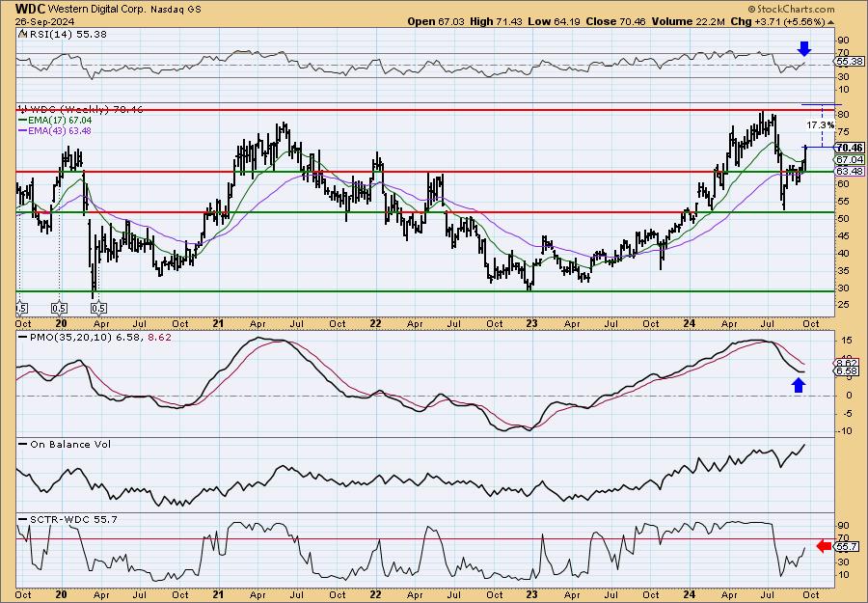Select the On Balance Vol label
Screen dimensions: 868x603
click(x=66, y=444)
